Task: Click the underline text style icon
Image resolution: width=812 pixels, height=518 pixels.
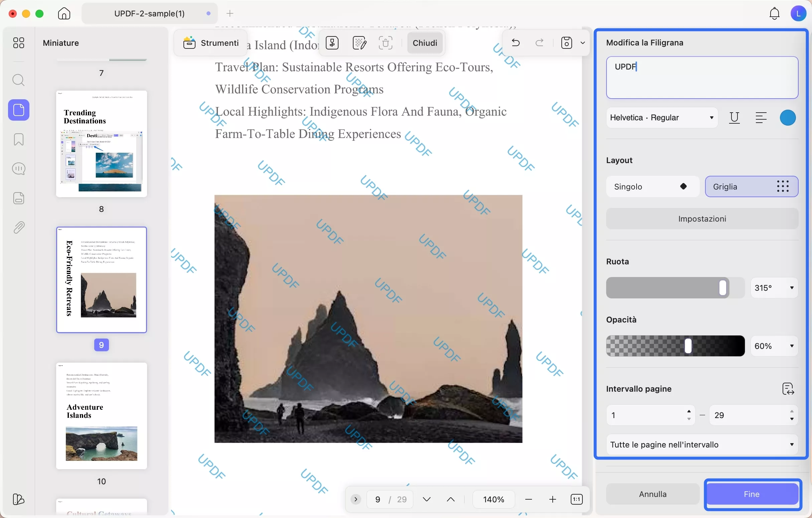Action: tap(734, 118)
